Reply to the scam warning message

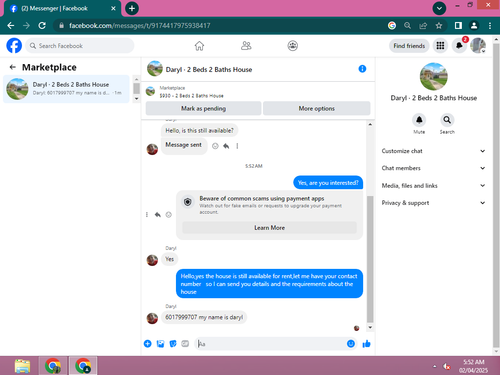(x=158, y=215)
